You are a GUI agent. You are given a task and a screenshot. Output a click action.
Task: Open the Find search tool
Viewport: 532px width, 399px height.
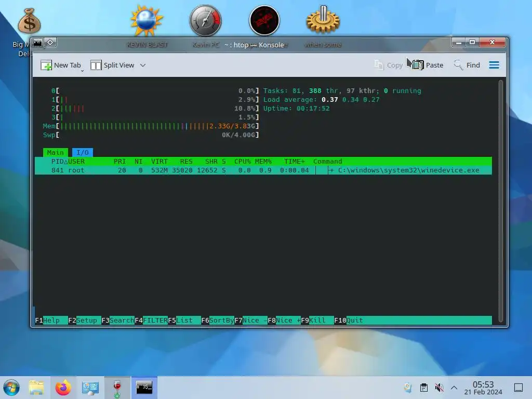(x=467, y=65)
